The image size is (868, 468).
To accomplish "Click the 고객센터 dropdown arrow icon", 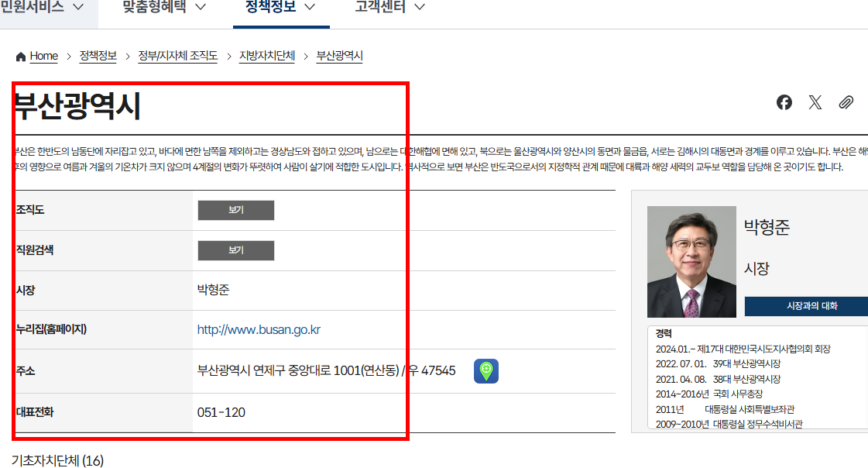I will pyautogui.click(x=418, y=7).
